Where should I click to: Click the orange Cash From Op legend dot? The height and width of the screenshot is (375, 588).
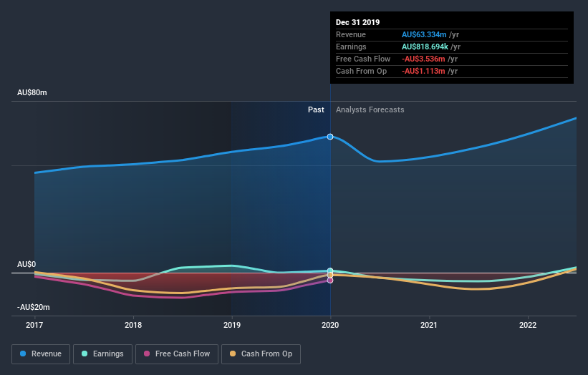(x=233, y=354)
